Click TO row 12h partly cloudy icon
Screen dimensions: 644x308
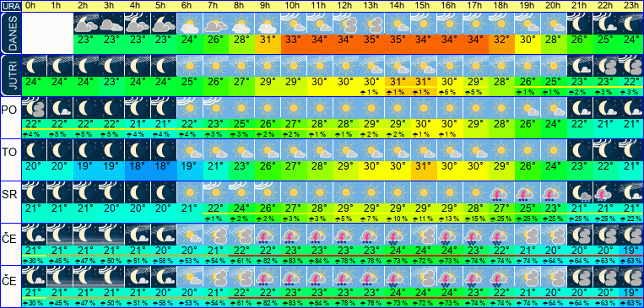click(x=345, y=150)
